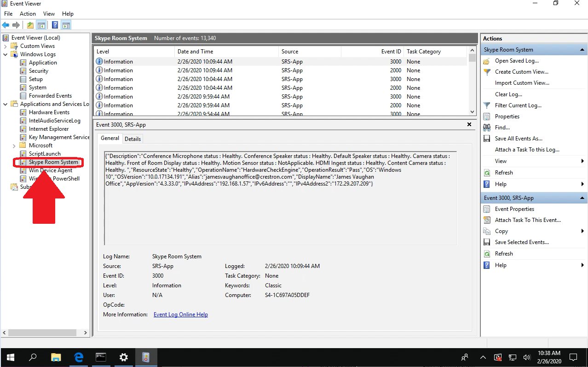The image size is (588, 367).
Task: Click Save Selected Events action
Action: (x=522, y=242)
